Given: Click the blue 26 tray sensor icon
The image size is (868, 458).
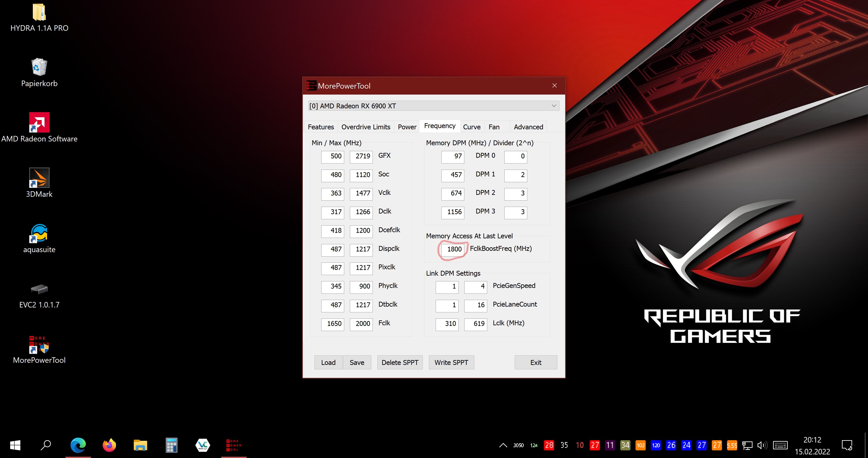Looking at the screenshot, I should 671,445.
